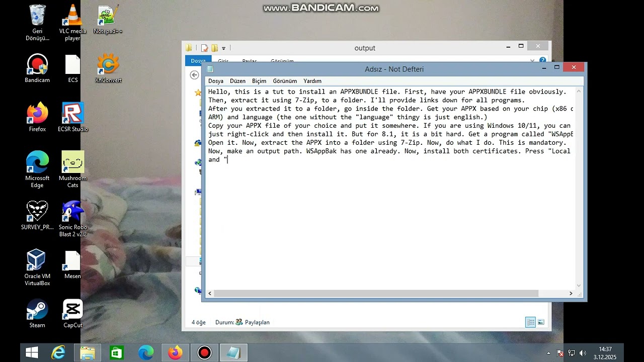This screenshot has height=362, width=644.
Task: Open the volume speaker tray icon
Action: (583, 353)
